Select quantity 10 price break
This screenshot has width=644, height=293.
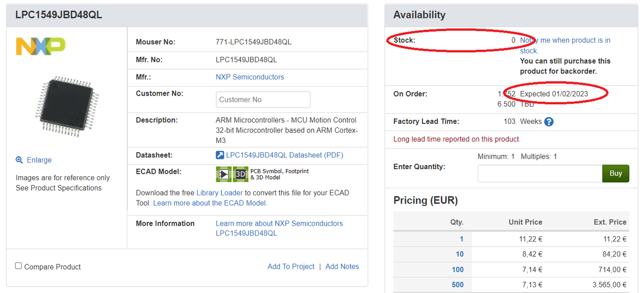click(x=460, y=254)
